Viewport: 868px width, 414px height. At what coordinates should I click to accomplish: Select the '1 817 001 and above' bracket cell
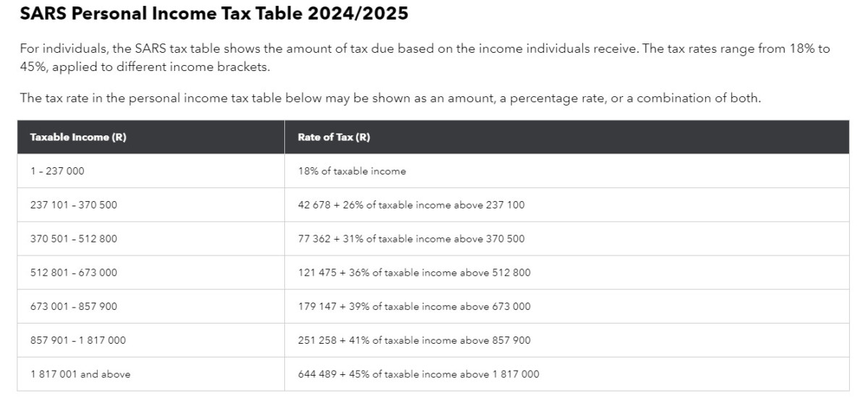[x=80, y=374]
